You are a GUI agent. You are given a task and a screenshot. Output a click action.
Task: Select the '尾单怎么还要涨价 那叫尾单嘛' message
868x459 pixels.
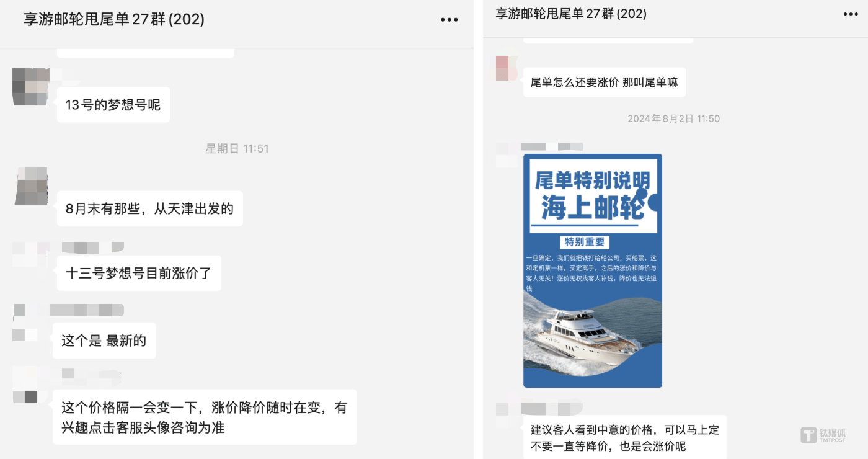[x=604, y=82]
